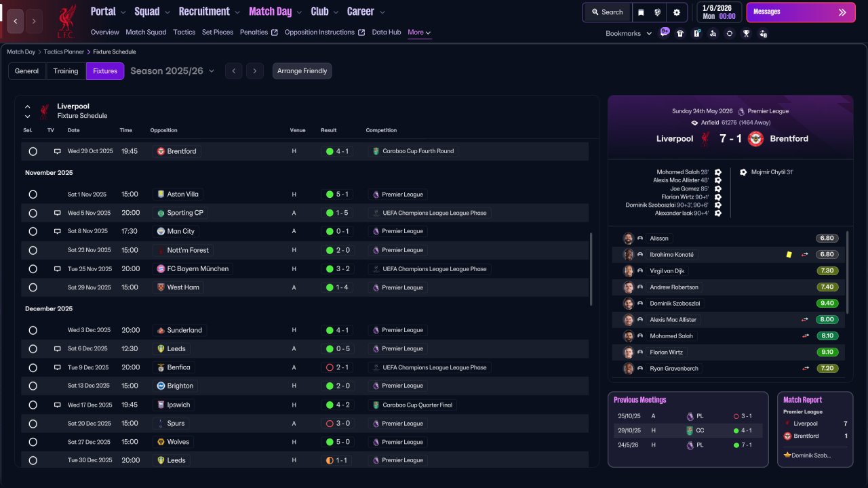Expand the Bookmarks dropdown
Image resolution: width=868 pixels, height=488 pixels.
(x=629, y=33)
